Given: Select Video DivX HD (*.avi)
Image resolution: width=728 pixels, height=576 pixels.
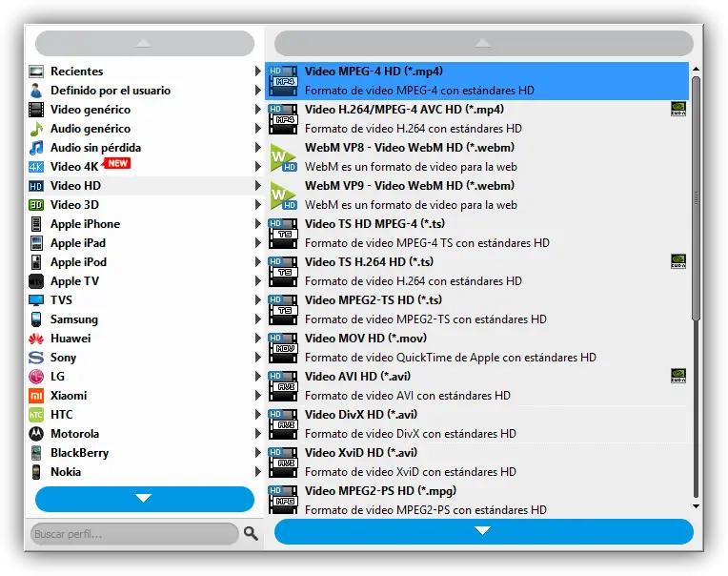Looking at the screenshot, I should 476,423.
